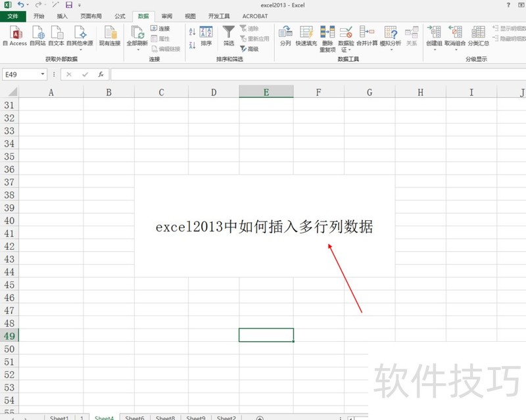Switch to ACROBAT tab
The width and height of the screenshot is (526, 420).
(255, 16)
